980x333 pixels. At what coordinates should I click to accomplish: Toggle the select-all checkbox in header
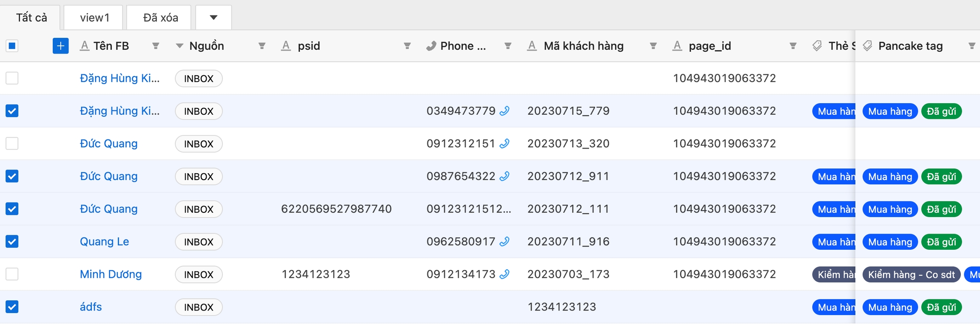[12, 46]
